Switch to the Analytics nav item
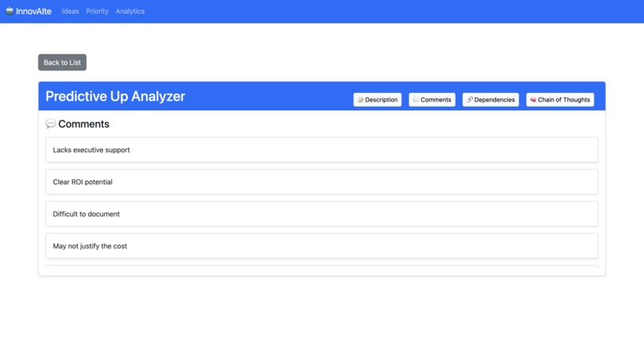This screenshot has width=644, height=364. click(x=129, y=11)
